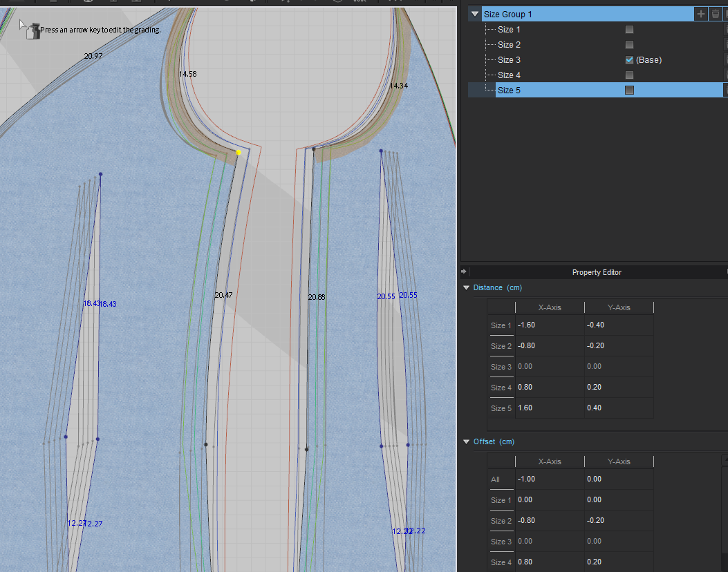Edit Size 5 Y-Axis distance field

pyautogui.click(x=618, y=408)
